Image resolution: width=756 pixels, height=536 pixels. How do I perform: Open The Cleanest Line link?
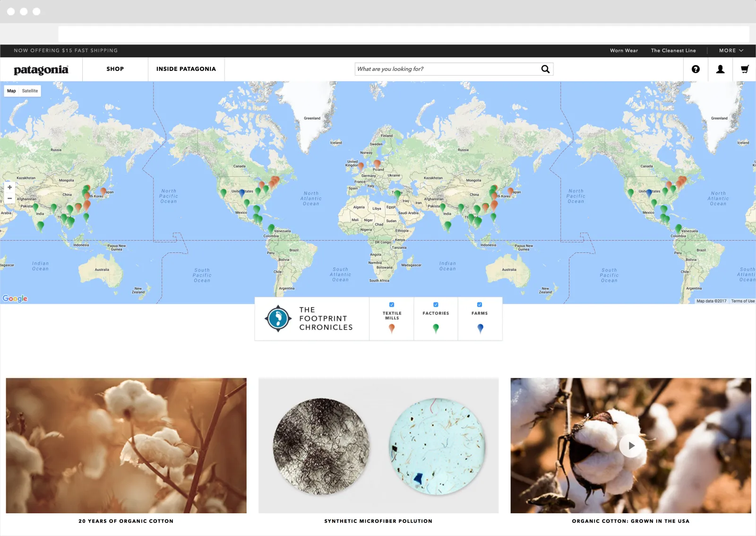coord(673,51)
